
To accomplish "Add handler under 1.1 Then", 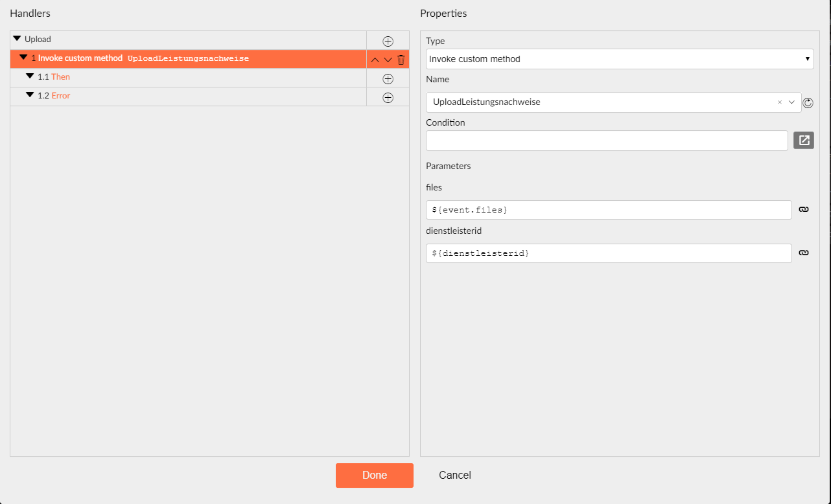I will click(x=388, y=78).
